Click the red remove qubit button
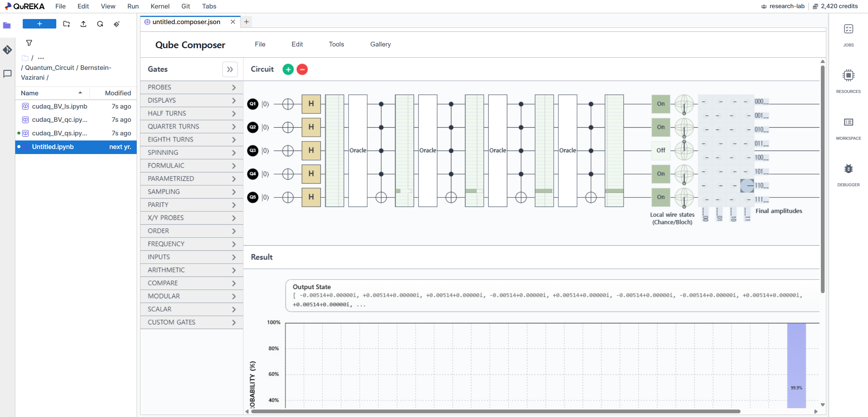 click(302, 69)
